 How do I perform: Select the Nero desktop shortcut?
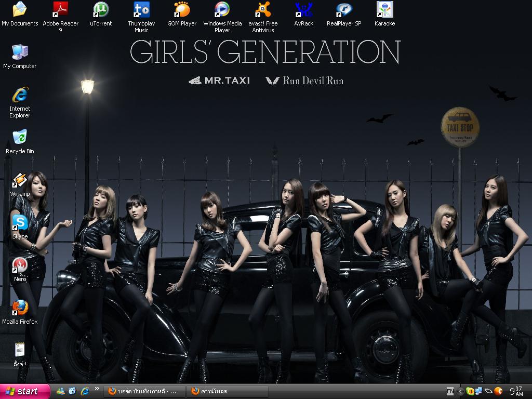[20, 270]
